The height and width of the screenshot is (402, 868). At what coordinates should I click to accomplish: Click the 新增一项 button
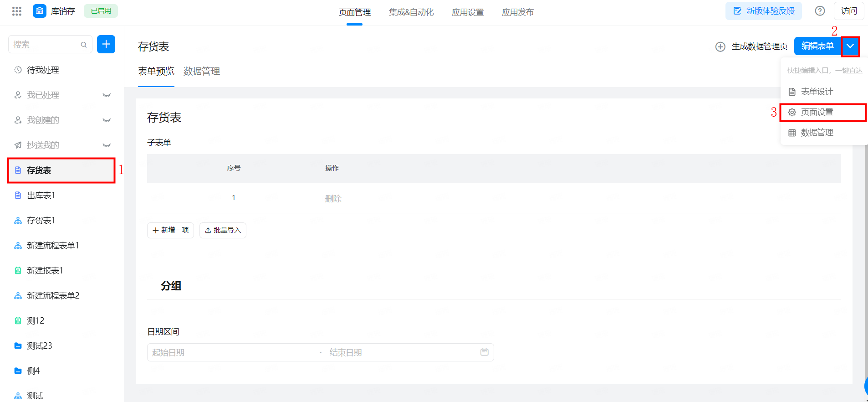(x=170, y=230)
